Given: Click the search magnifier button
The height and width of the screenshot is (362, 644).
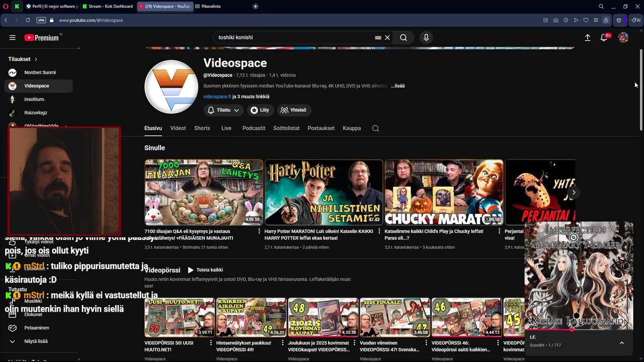Looking at the screenshot, I should 404,38.
